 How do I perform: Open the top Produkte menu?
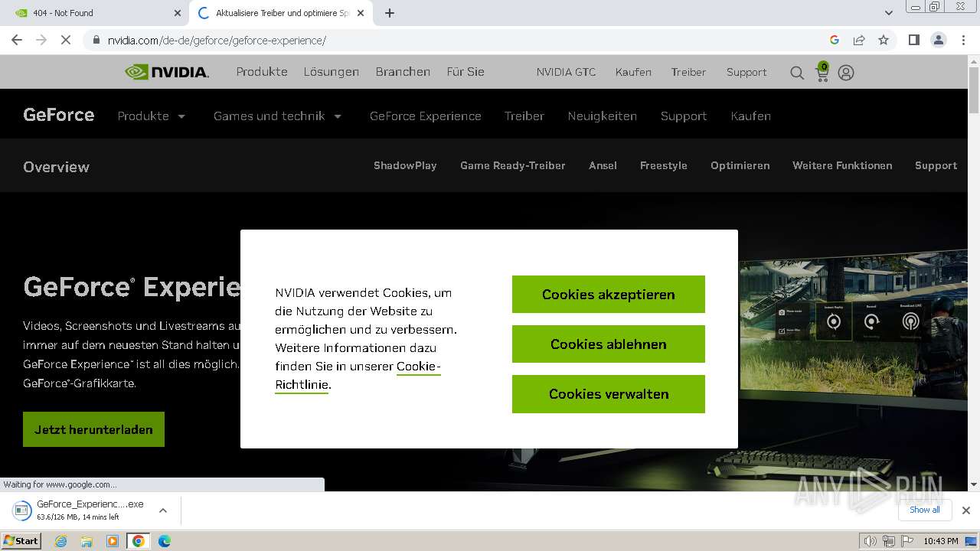coord(262,72)
